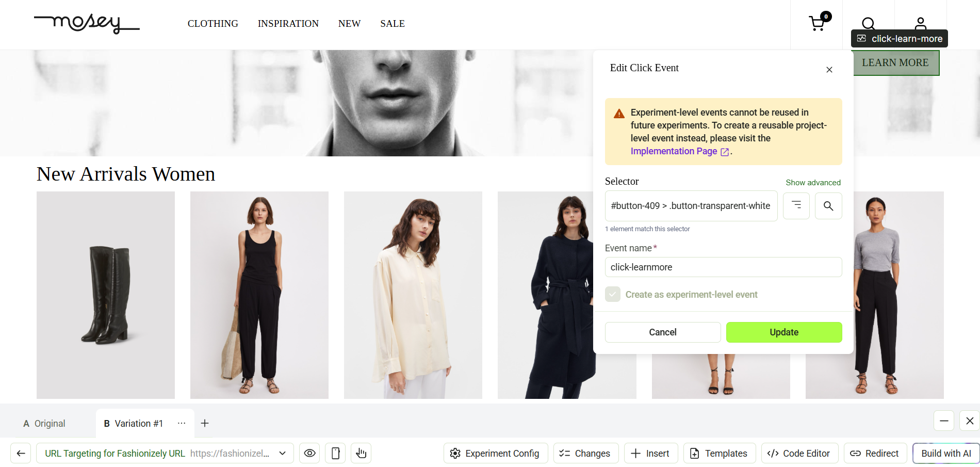Open the Code Editor
Screen dimensions: 980x467
(799, 453)
